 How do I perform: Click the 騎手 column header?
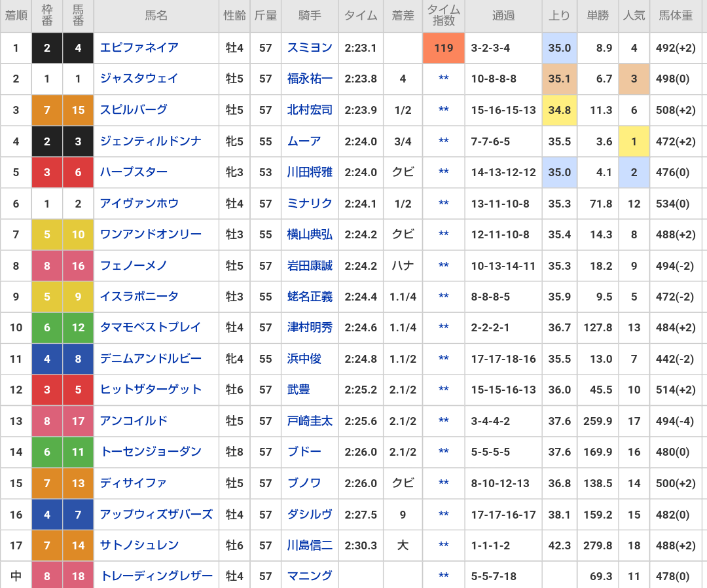pyautogui.click(x=310, y=16)
